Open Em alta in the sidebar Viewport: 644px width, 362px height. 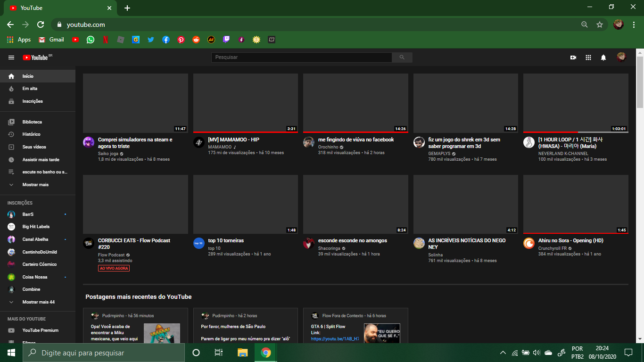[x=38, y=89]
